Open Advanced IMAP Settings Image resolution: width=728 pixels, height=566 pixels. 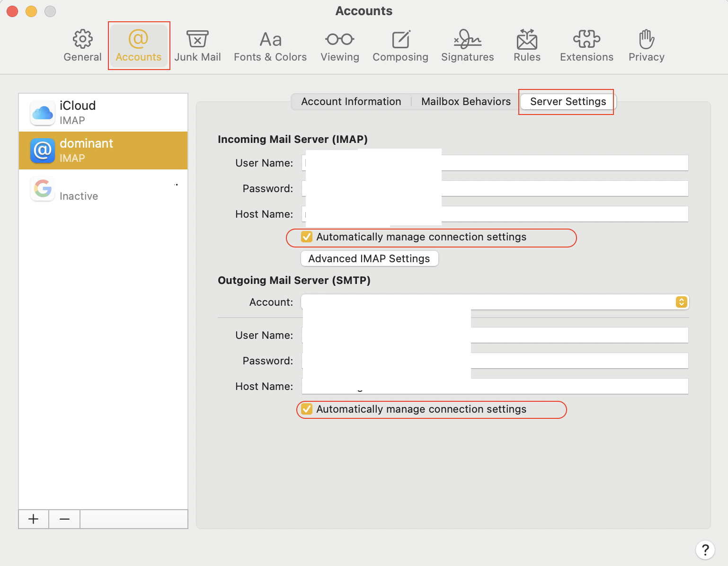(369, 258)
